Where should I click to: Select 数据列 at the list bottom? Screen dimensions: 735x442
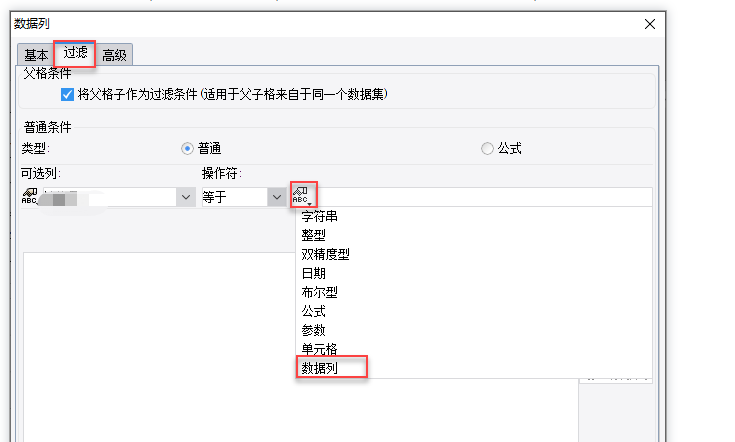click(320, 368)
